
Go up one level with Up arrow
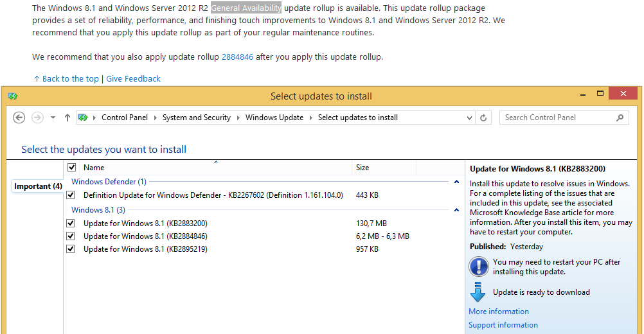point(67,118)
